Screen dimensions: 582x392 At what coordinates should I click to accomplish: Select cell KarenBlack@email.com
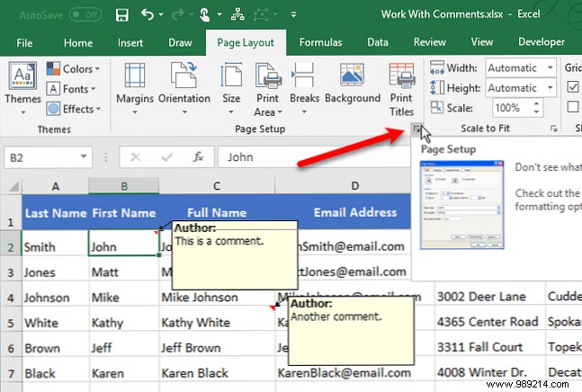pos(354,372)
